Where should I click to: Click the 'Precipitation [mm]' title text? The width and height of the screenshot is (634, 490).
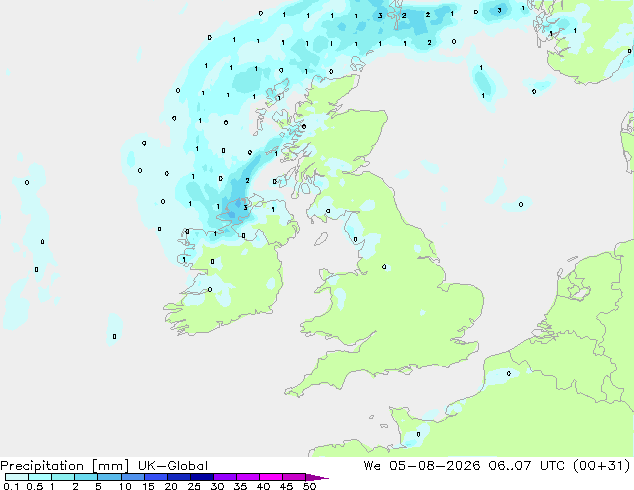[x=65, y=466]
